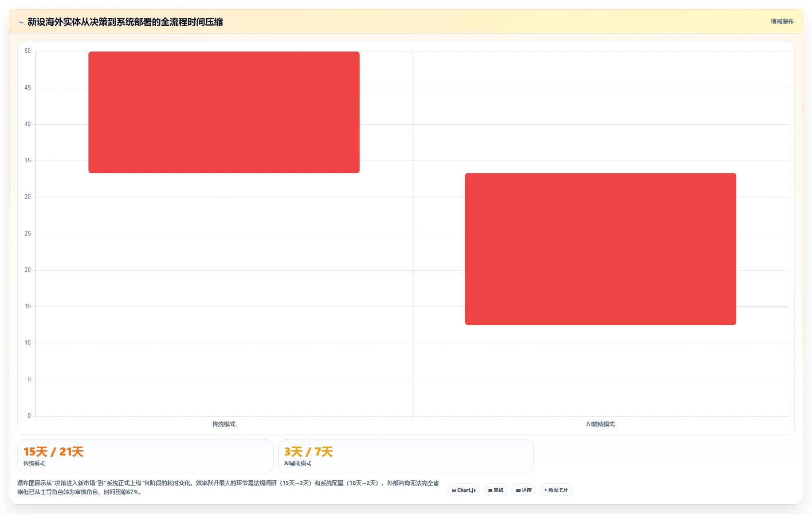812x514 pixels.
Task: Click the 数据卡片 tag chip
Action: click(556, 490)
